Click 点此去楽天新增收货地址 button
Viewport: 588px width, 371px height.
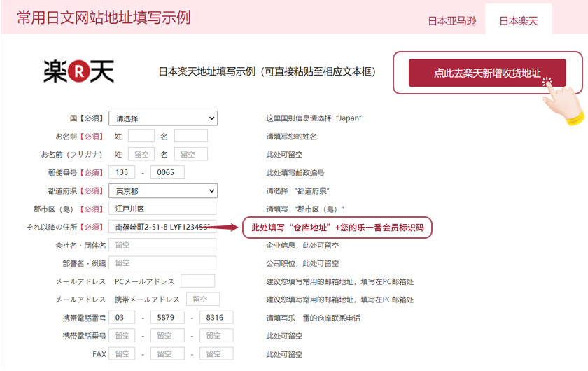point(487,73)
